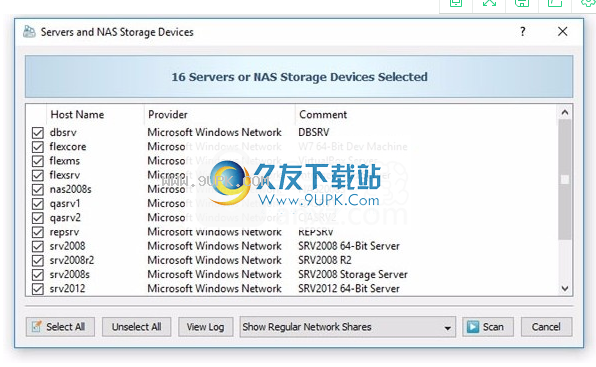Uncheck the dbsrv host checkbox
Screen dimensions: 596x367
(x=38, y=133)
